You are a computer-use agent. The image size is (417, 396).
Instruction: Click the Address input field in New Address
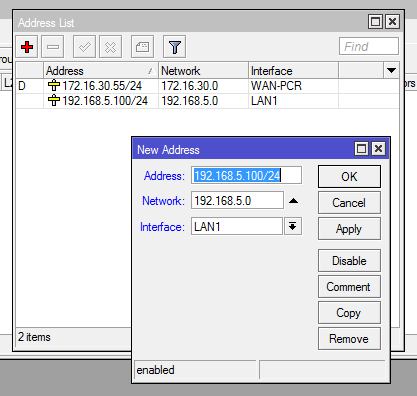tap(246, 175)
